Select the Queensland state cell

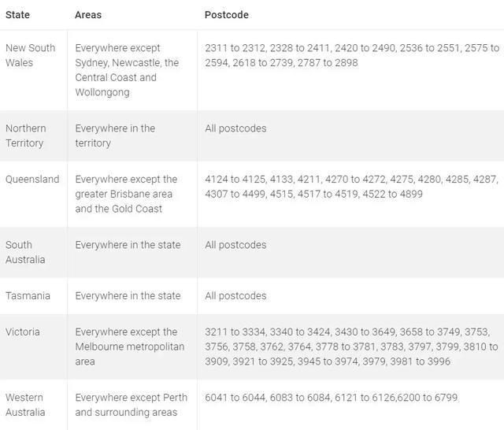point(32,180)
